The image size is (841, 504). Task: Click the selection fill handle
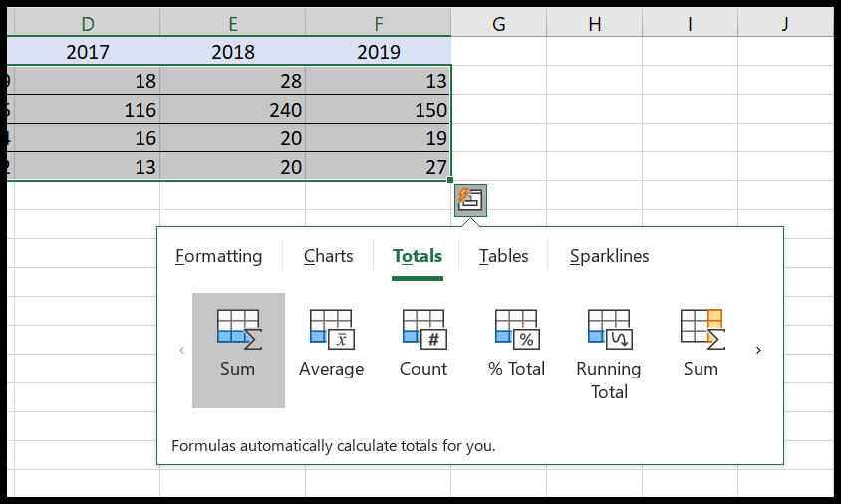(x=450, y=180)
